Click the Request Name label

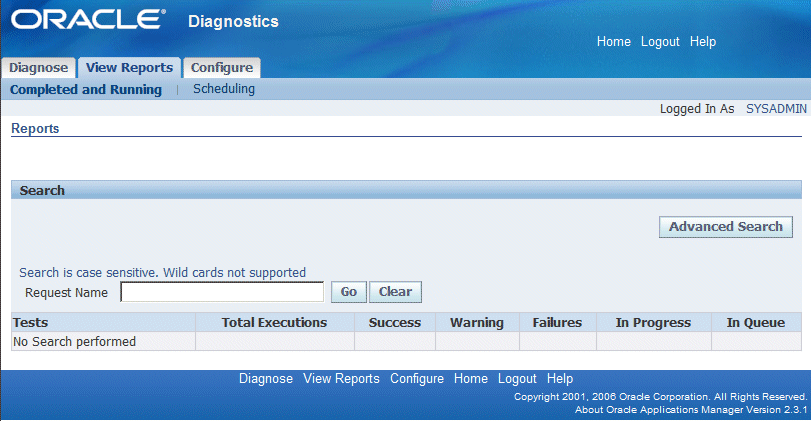pos(66,293)
